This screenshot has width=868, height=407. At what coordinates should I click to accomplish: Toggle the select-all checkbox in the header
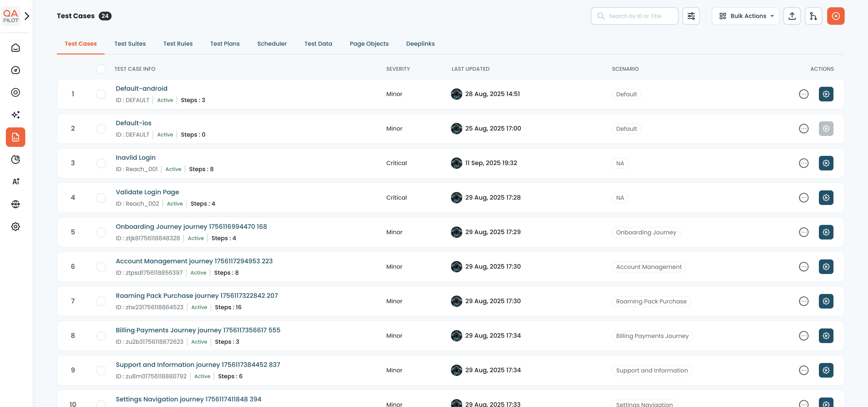pyautogui.click(x=101, y=69)
